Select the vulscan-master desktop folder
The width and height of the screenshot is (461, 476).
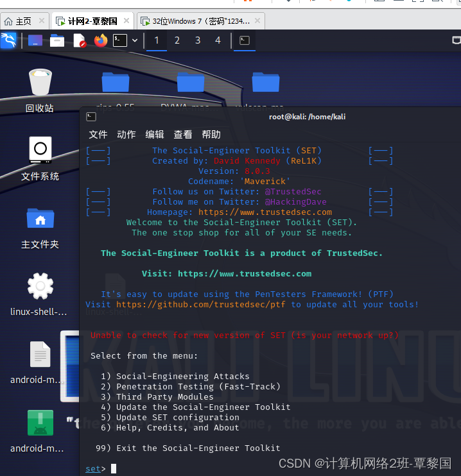coord(266,82)
